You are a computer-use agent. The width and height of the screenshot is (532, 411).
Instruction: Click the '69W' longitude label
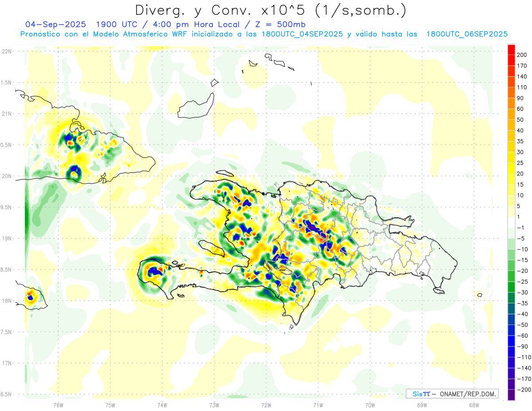pos(422,405)
